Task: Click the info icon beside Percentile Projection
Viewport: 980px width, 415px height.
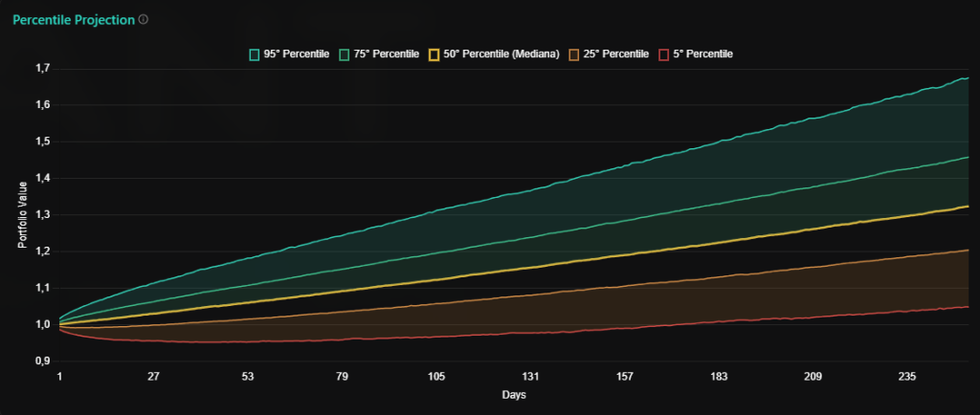Action: (x=144, y=19)
